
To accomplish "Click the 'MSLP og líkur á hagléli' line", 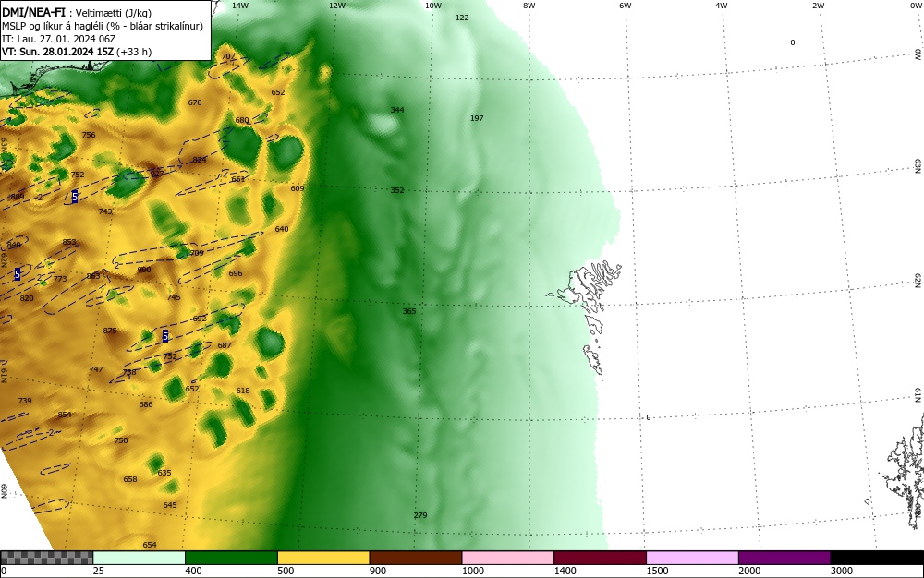I will click(103, 26).
